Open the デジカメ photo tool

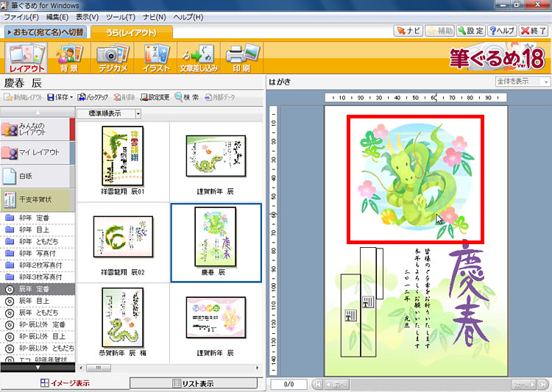[113, 57]
